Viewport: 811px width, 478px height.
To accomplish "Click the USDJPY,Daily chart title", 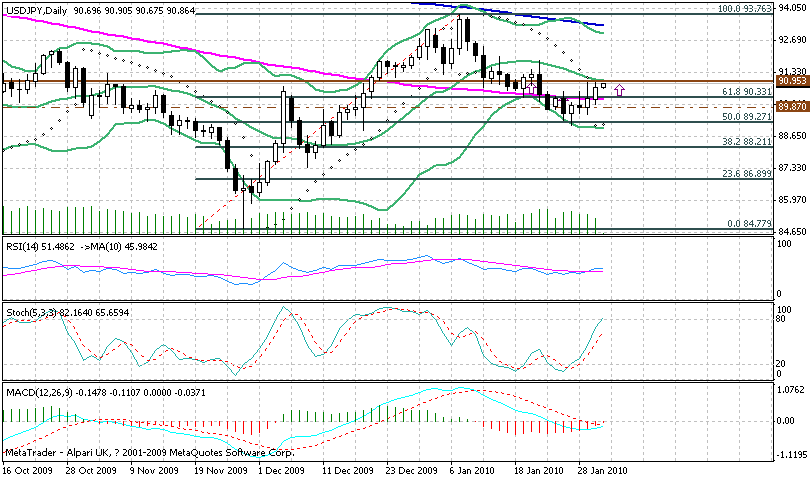I will tap(36, 10).
